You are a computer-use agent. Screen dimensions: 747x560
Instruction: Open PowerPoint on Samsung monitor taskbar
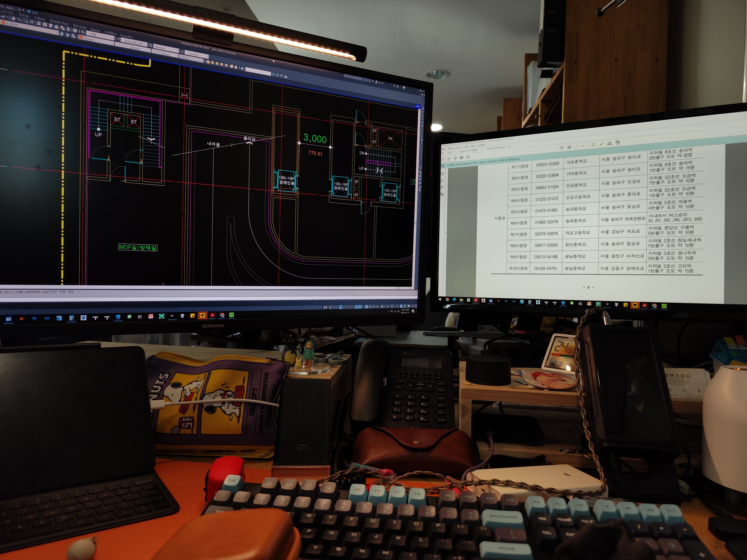point(151,316)
